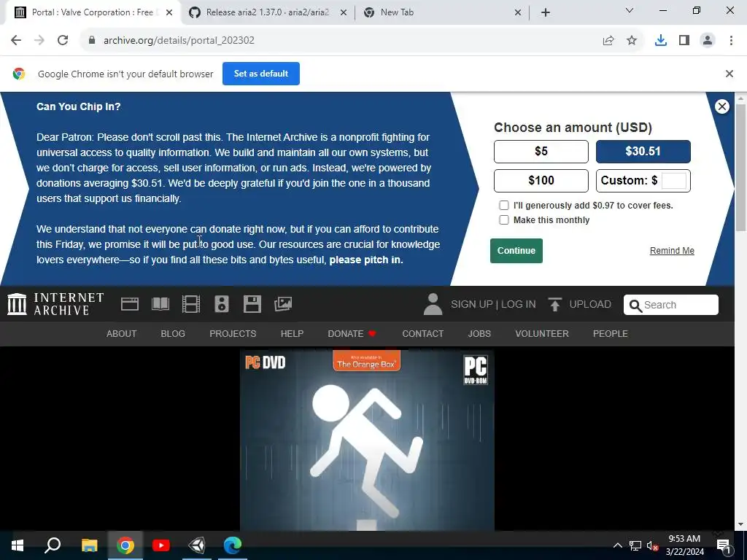
Task: Open the Internet Archive video film icon
Action: (191, 304)
